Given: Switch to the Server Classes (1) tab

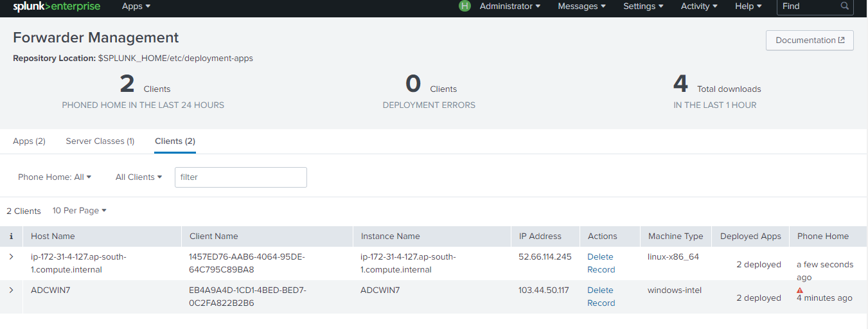Looking at the screenshot, I should (x=100, y=141).
